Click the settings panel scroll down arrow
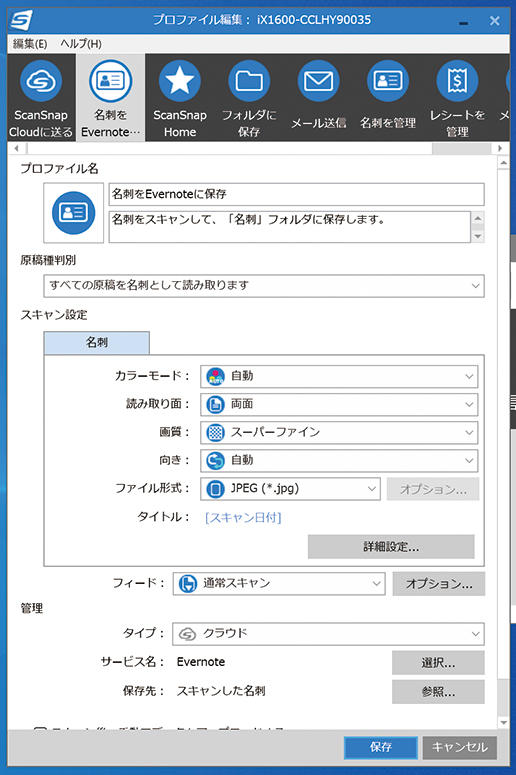Viewport: 516px width, 775px height. [x=503, y=723]
